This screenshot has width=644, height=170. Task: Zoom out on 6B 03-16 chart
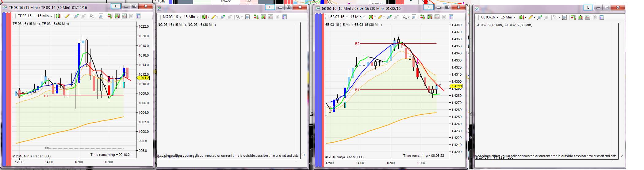tap(397, 17)
